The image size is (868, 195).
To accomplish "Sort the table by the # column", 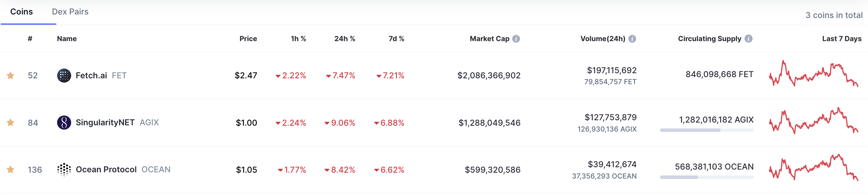I will [30, 39].
